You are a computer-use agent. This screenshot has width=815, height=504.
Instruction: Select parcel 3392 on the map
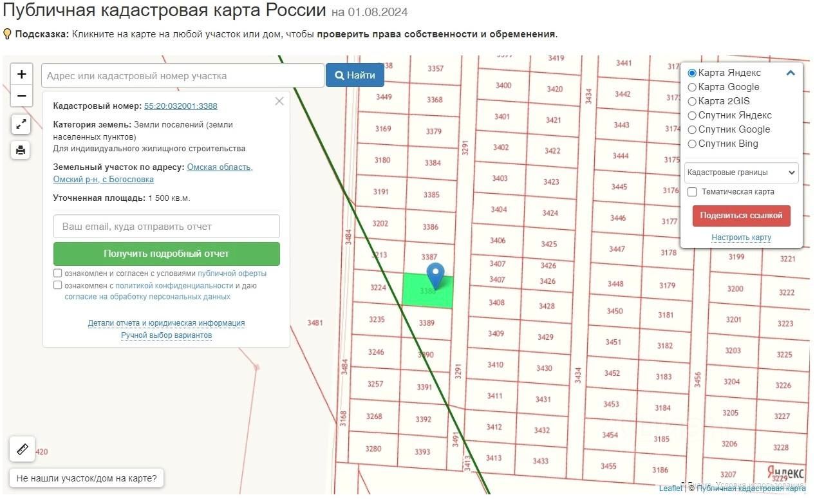(423, 419)
